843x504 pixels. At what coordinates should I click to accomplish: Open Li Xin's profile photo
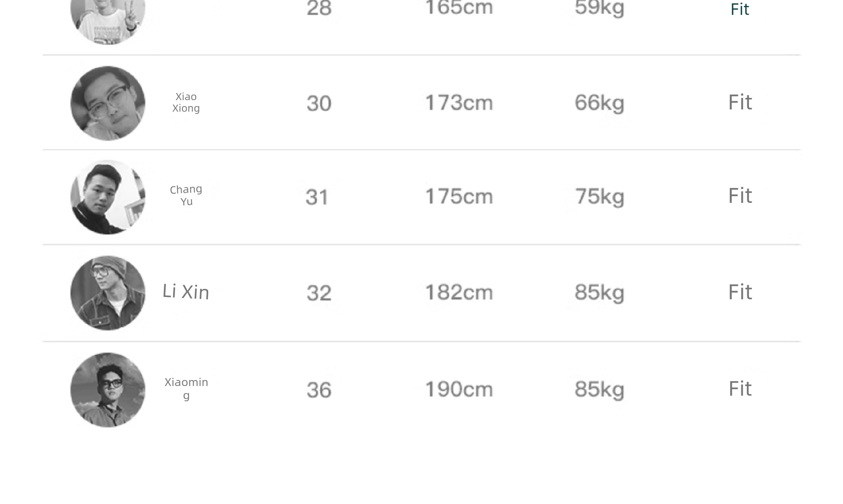click(108, 293)
